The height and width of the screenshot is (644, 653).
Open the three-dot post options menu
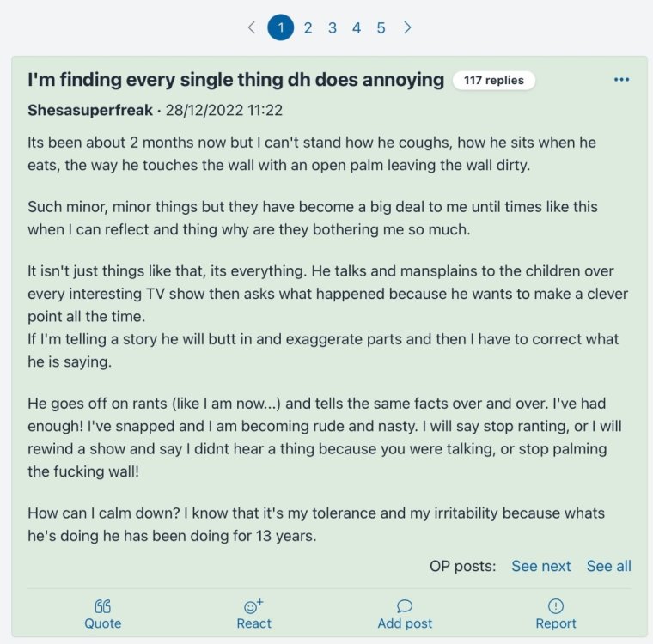point(622,80)
